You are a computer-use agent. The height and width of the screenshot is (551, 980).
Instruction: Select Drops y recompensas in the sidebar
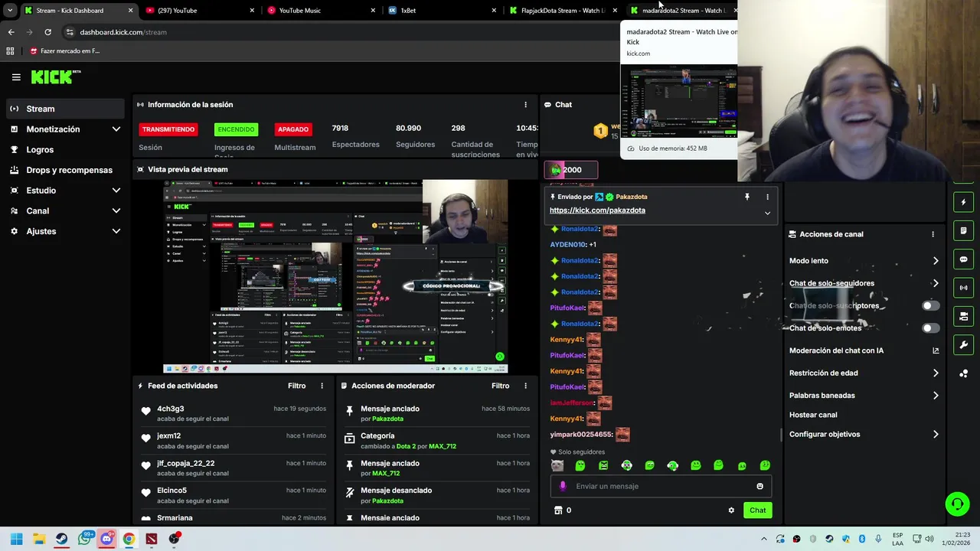(65, 170)
